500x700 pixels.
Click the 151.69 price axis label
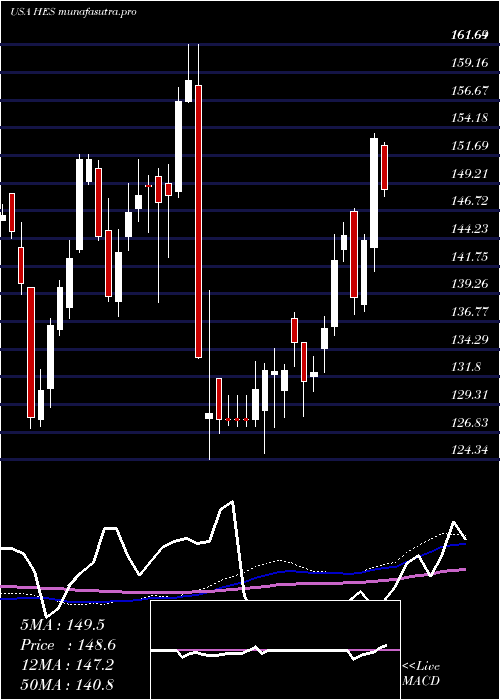click(x=472, y=146)
